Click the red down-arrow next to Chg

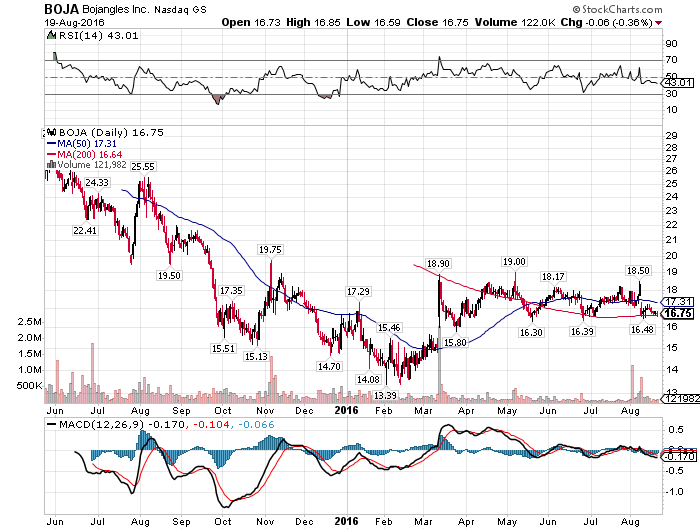(x=659, y=23)
